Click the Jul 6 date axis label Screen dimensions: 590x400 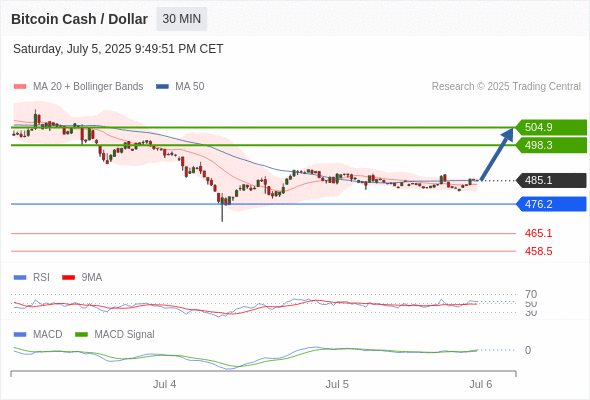coord(481,384)
